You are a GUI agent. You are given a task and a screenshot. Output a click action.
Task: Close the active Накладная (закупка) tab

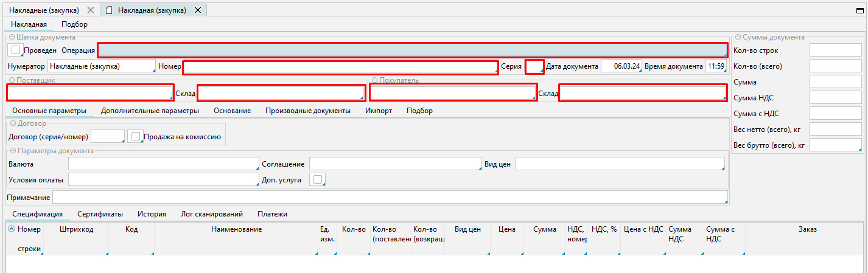[198, 10]
